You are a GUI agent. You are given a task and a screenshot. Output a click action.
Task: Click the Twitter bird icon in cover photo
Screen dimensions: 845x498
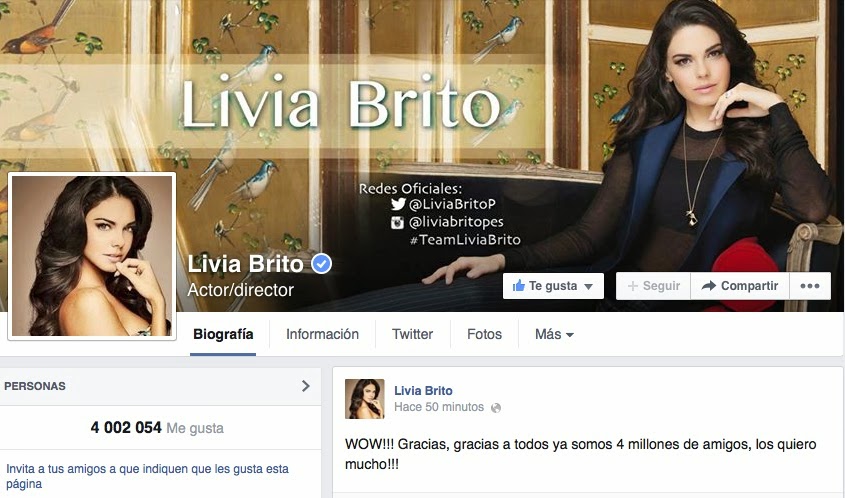[398, 204]
